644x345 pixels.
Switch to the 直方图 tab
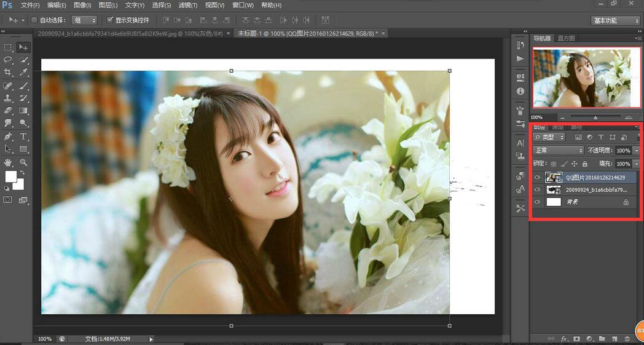(x=566, y=38)
